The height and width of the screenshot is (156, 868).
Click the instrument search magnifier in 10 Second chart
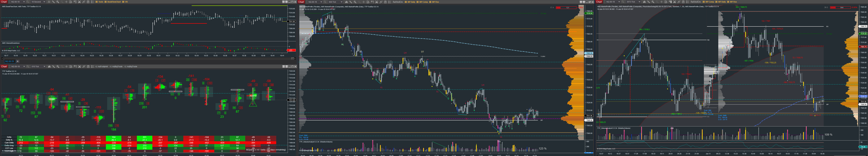click(x=28, y=2)
